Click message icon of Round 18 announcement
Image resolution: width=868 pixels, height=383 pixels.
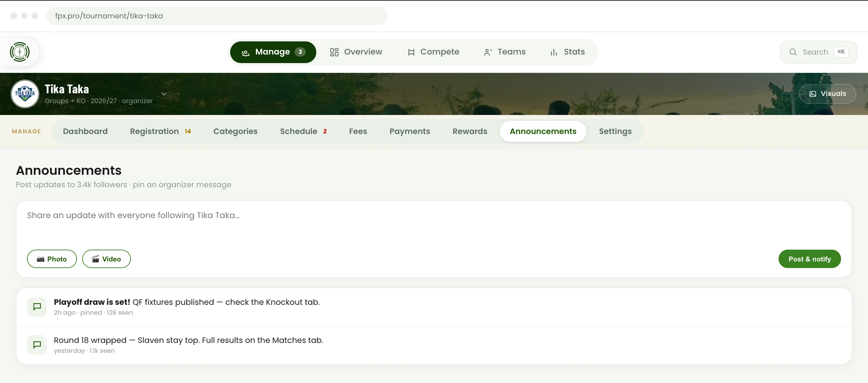[x=37, y=345]
